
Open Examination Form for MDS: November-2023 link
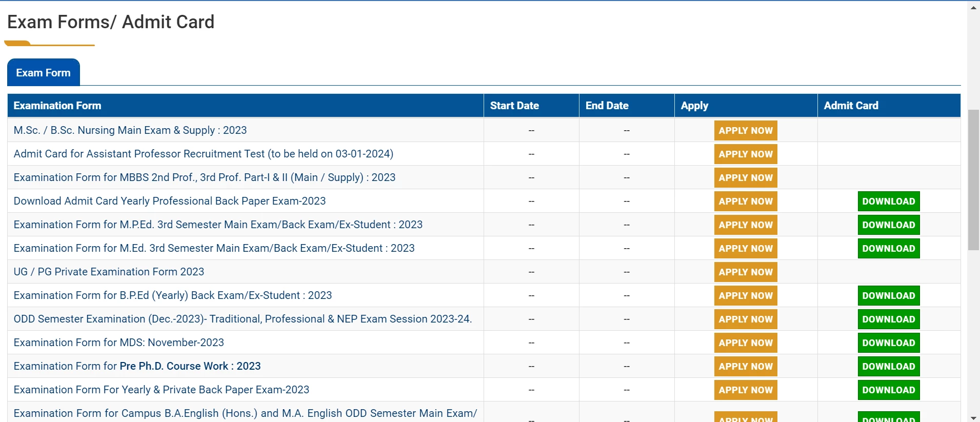coord(119,343)
